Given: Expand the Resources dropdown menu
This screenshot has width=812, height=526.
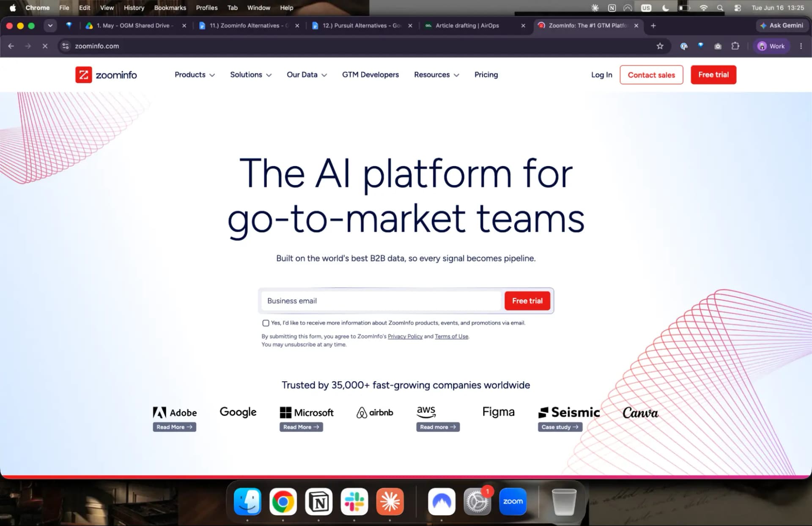Looking at the screenshot, I should tap(436, 75).
